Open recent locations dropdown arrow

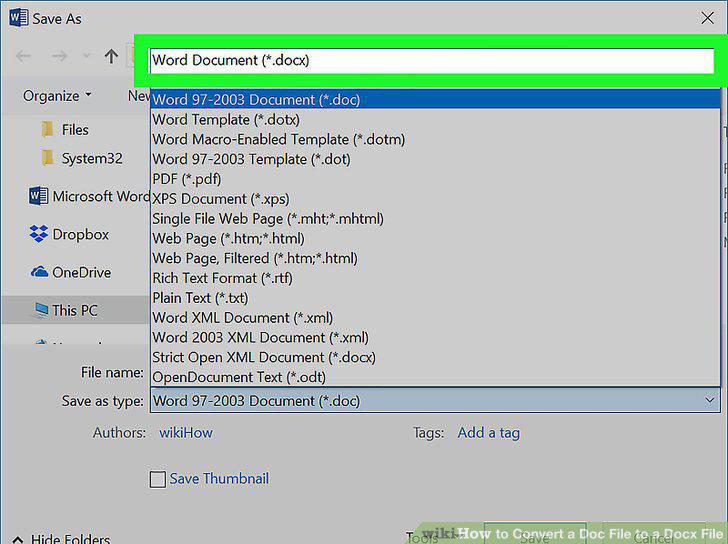click(x=86, y=57)
